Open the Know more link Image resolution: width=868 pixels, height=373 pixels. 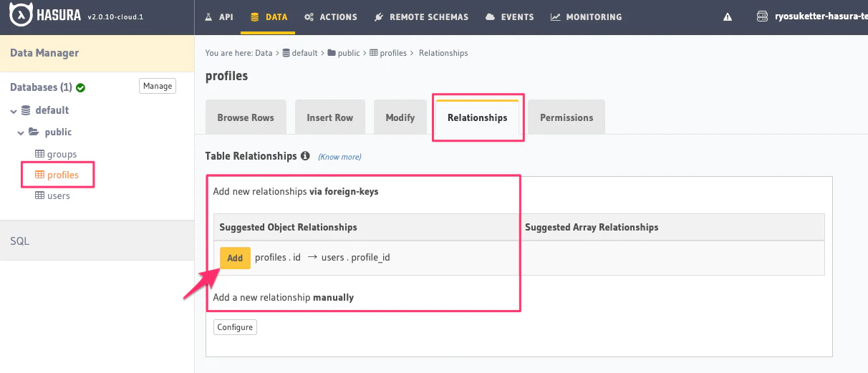(339, 156)
